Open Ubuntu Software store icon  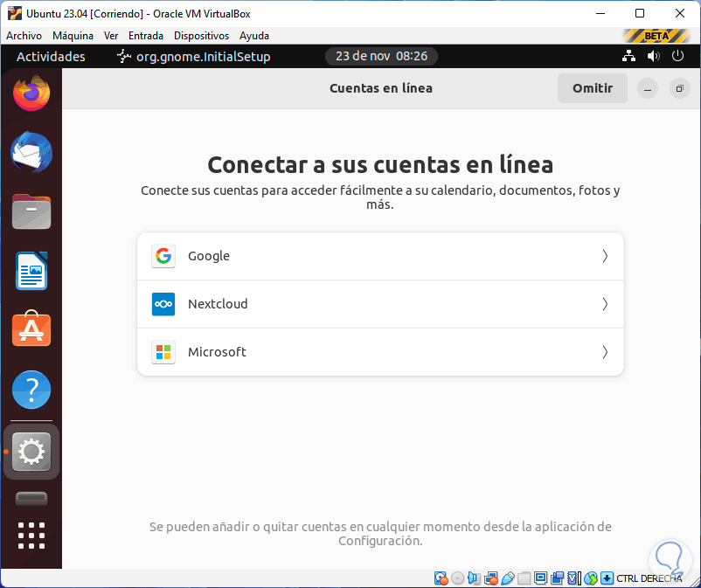coord(31,329)
